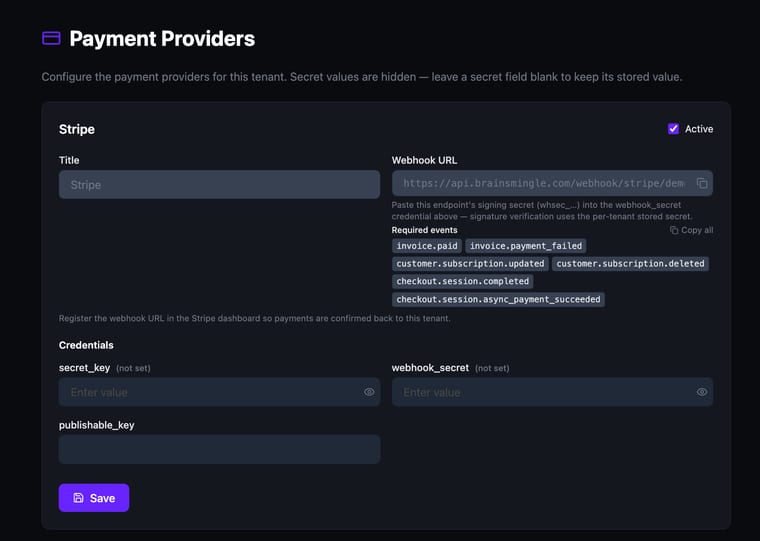Image resolution: width=760 pixels, height=541 pixels.
Task: Click the customer.subscription.updated event tag
Action: tap(470, 264)
